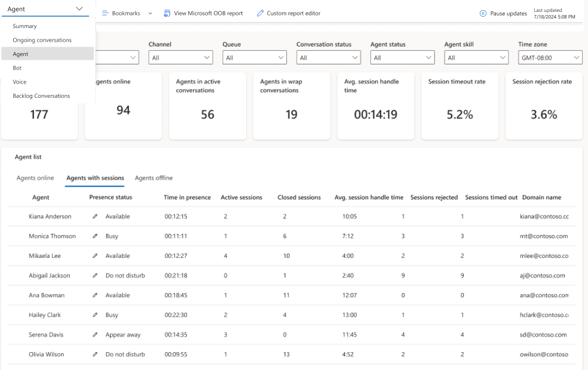
Task: Open the Queue filter dropdown
Action: coord(255,58)
